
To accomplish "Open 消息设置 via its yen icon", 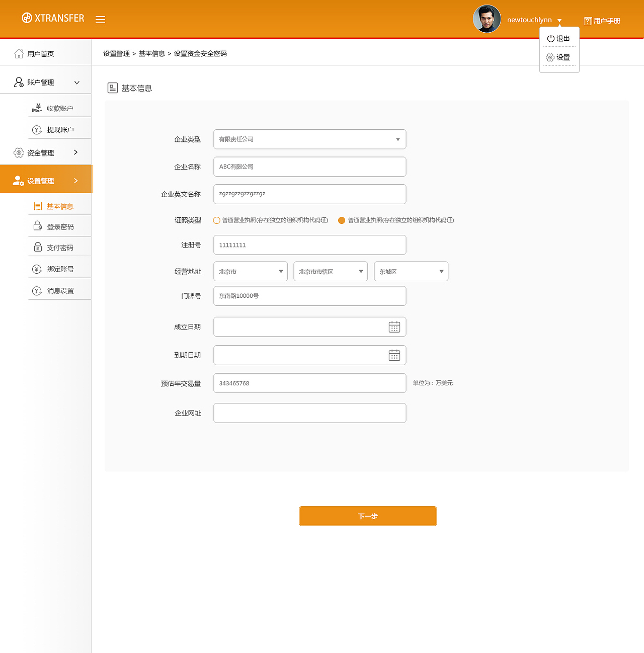I will 37,291.
